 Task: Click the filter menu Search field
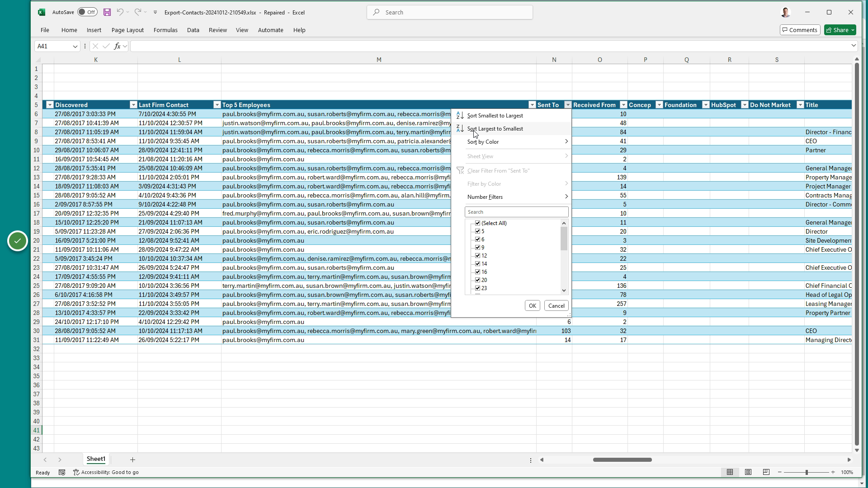point(516,212)
